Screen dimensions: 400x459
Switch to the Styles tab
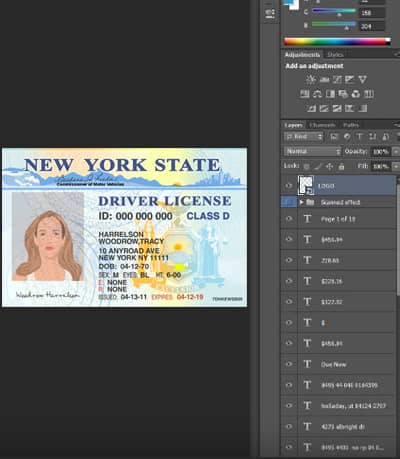pyautogui.click(x=335, y=55)
